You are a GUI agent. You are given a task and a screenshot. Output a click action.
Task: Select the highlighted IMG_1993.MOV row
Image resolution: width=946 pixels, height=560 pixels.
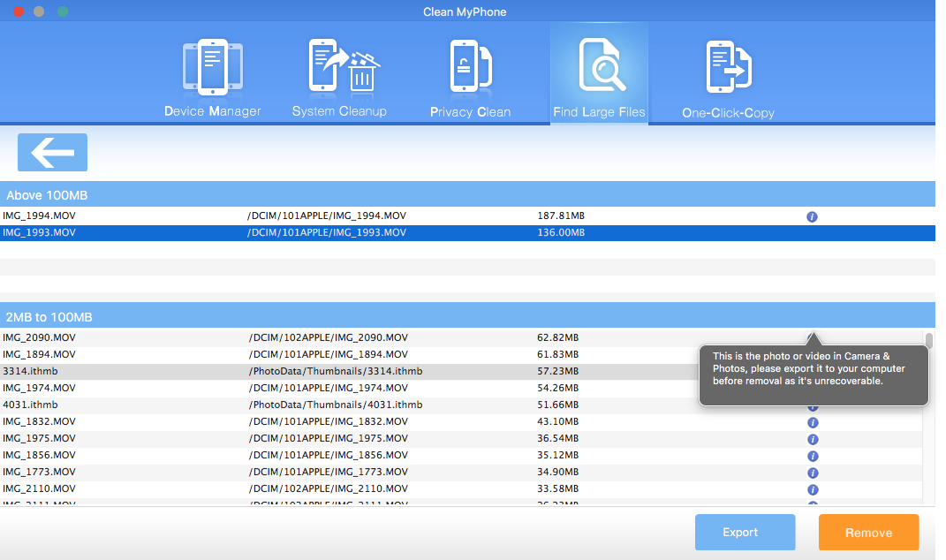tap(467, 233)
